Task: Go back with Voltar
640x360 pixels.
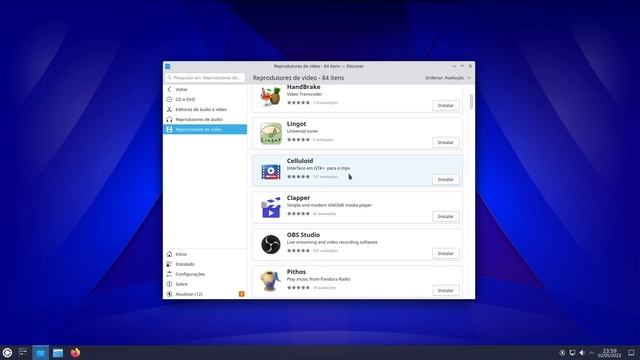Action: [x=205, y=89]
